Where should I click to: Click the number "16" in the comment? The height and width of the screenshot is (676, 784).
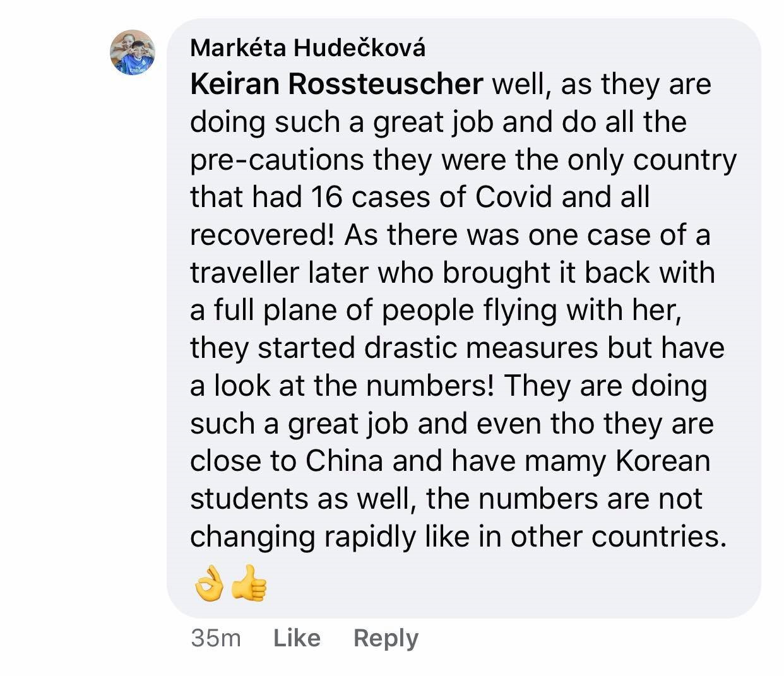(326, 197)
